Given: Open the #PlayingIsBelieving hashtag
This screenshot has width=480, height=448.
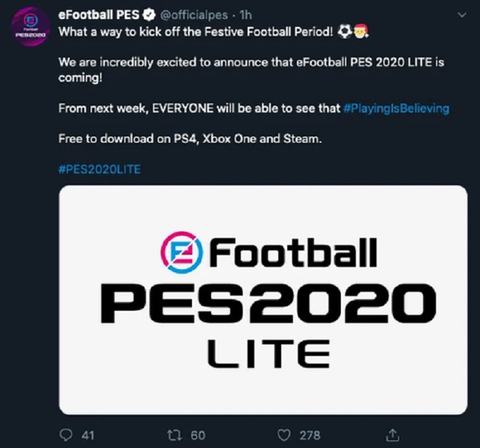Looking at the screenshot, I should pos(396,108).
